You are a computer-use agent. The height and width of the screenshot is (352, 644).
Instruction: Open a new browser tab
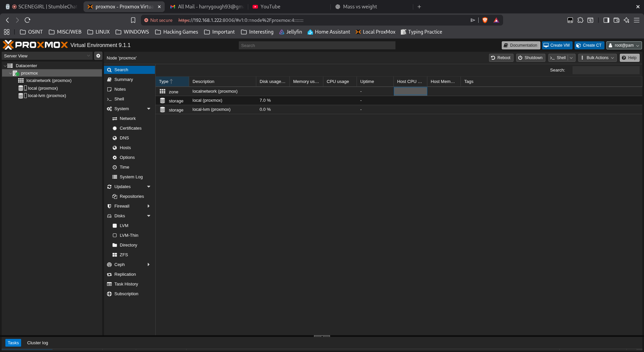(x=419, y=7)
